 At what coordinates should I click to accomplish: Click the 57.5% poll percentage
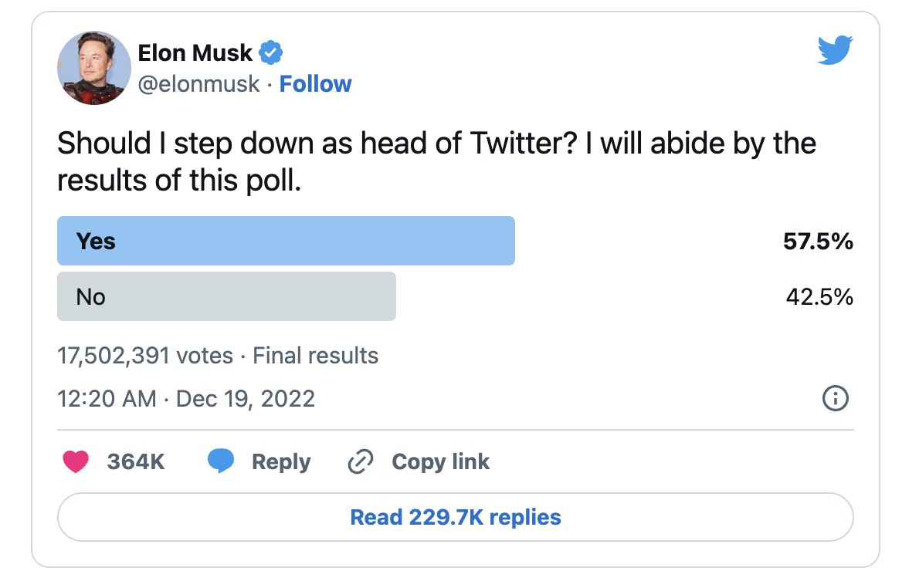click(818, 242)
